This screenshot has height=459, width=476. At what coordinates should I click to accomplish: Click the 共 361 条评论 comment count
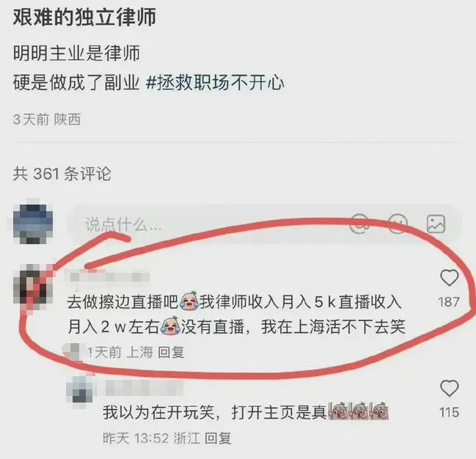click(x=62, y=174)
